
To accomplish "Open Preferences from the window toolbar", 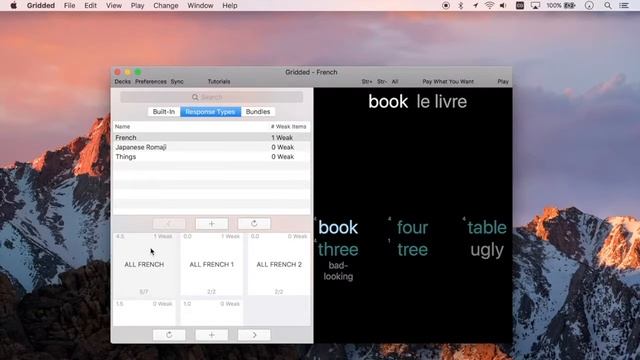I will (151, 82).
